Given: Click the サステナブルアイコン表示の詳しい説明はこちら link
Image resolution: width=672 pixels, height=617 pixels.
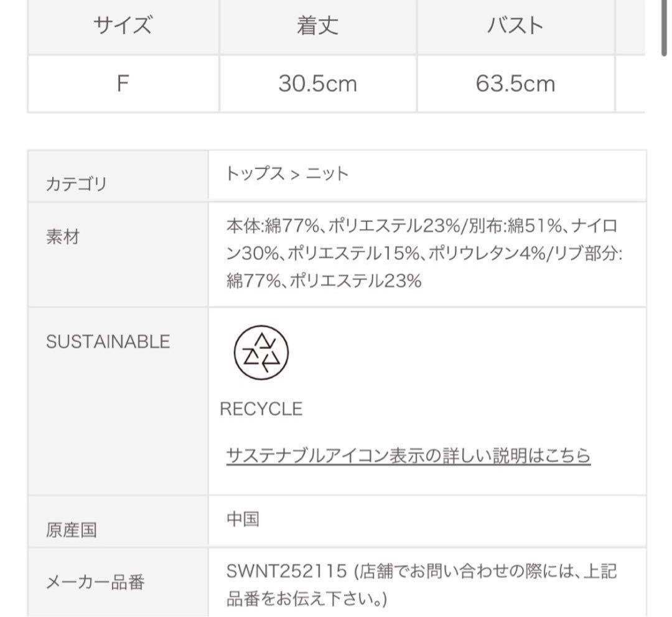Looking at the screenshot, I should (x=408, y=454).
